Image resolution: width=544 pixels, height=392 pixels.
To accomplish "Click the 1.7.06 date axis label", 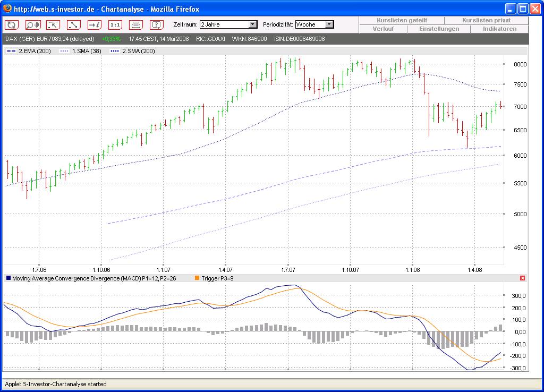I will [x=39, y=270].
